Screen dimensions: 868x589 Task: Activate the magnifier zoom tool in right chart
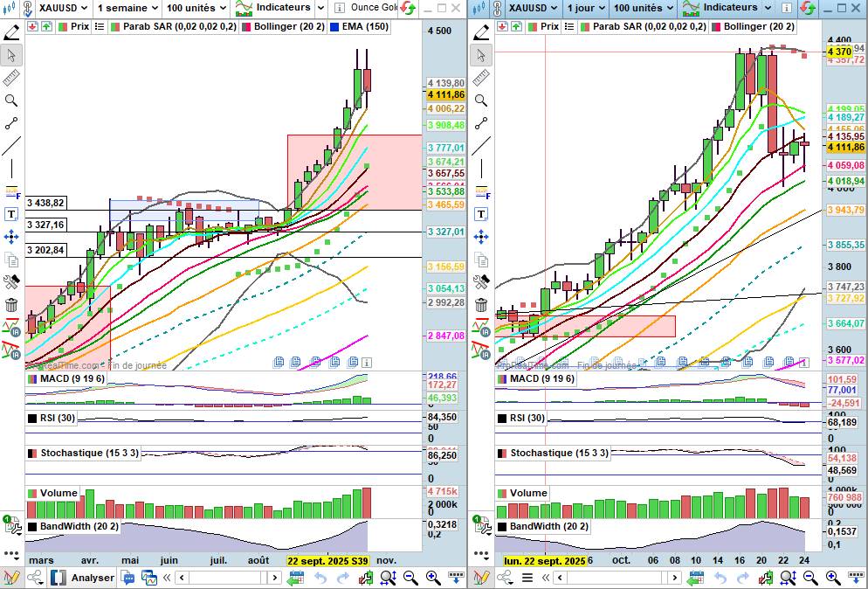tap(481, 100)
